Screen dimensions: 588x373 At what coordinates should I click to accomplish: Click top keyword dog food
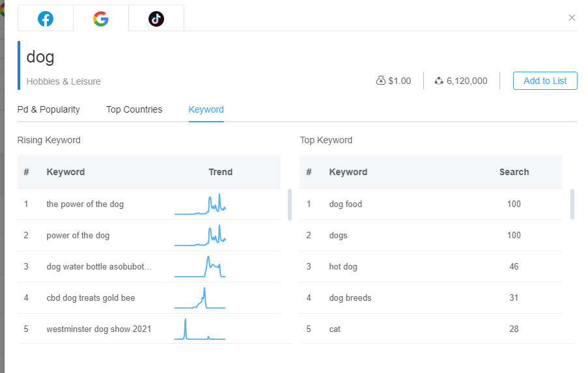coord(346,204)
